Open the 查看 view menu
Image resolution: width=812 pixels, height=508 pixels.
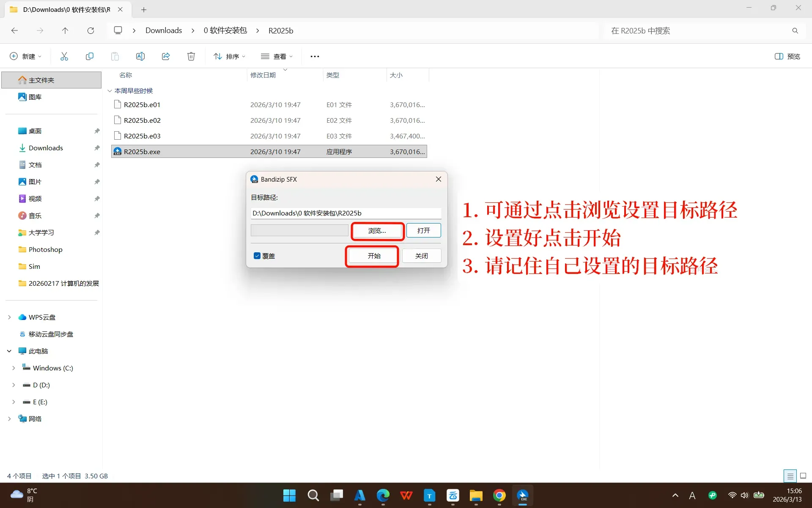[x=277, y=56]
